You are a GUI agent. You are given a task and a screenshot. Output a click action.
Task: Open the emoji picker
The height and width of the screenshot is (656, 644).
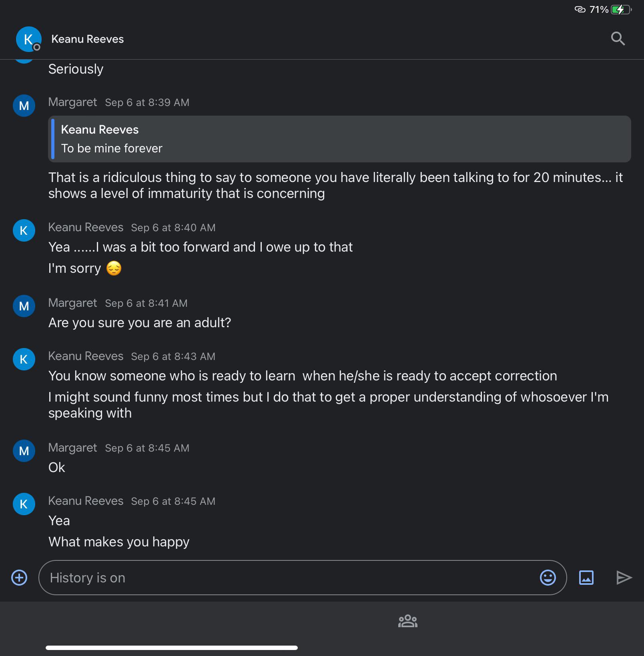[x=548, y=578]
